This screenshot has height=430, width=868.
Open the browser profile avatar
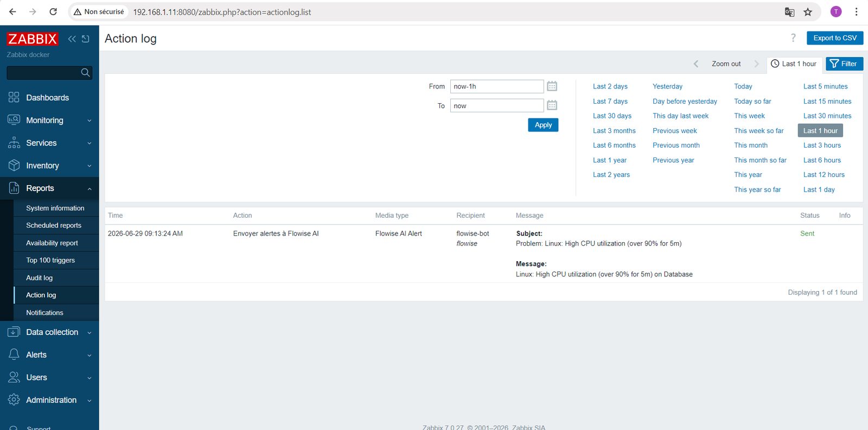[836, 11]
